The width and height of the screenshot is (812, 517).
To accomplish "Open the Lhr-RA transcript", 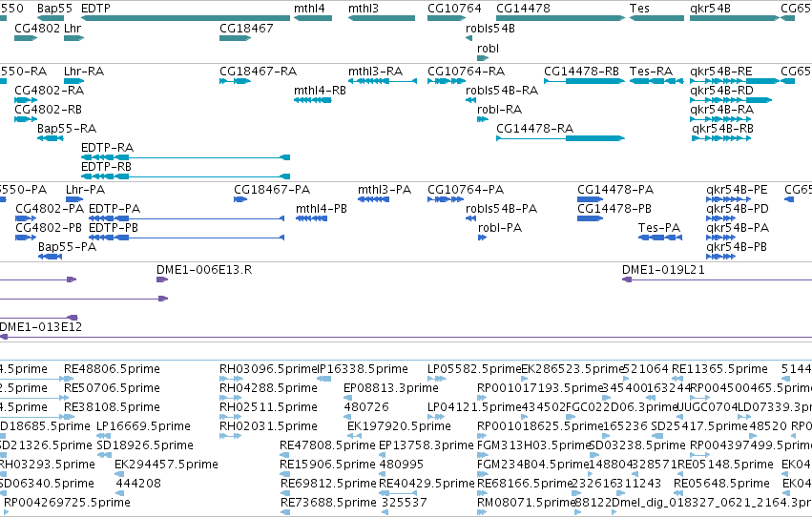I will (84, 72).
